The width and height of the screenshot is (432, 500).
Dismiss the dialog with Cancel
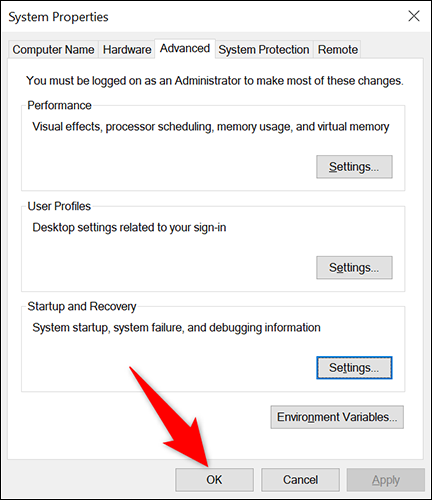coord(300,480)
